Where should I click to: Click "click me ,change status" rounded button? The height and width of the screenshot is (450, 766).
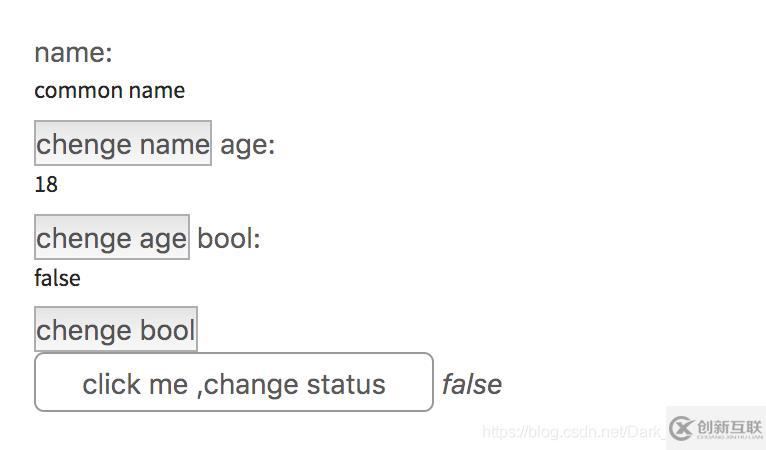[234, 382]
